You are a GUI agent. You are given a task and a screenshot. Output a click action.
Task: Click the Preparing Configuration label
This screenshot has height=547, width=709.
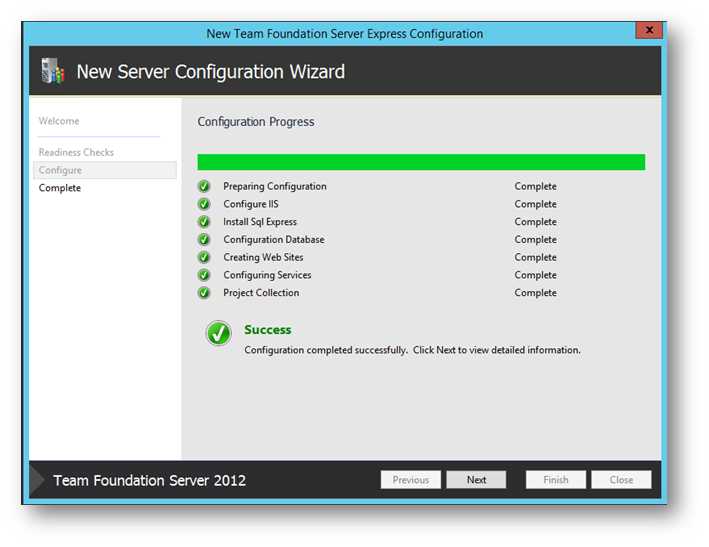point(274,186)
